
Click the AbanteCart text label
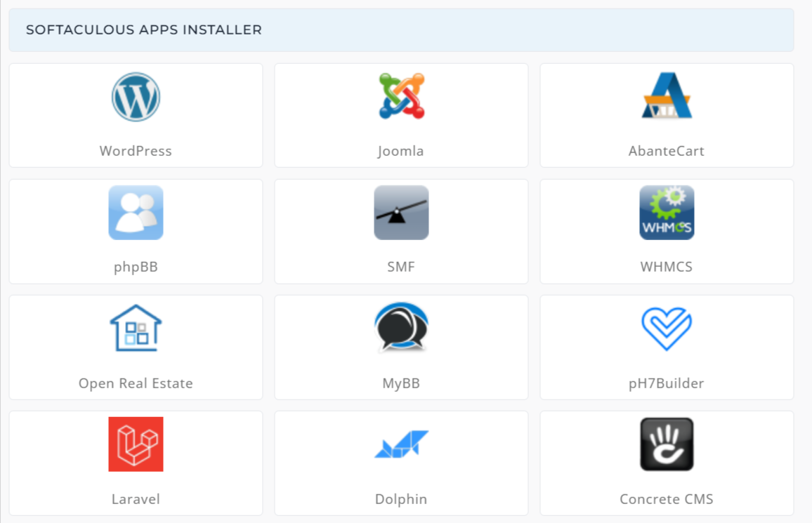click(667, 151)
